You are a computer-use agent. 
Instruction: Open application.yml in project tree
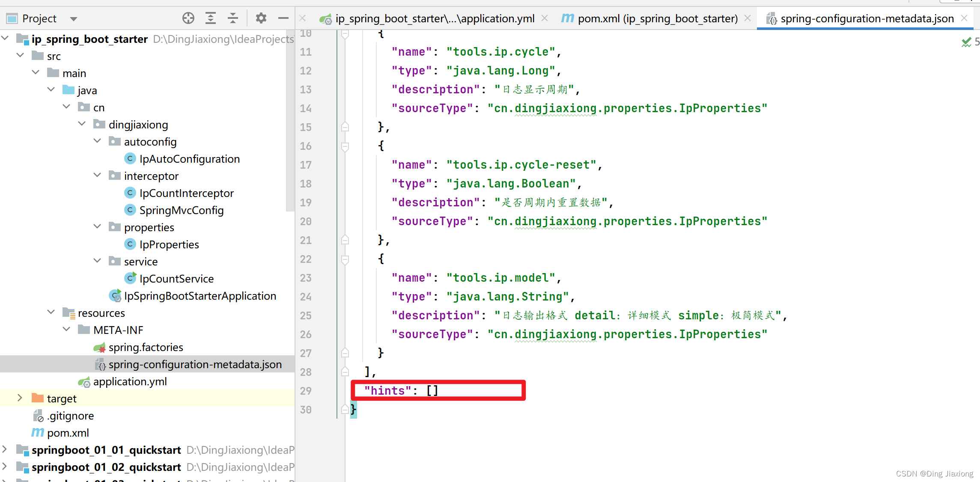[x=130, y=381]
